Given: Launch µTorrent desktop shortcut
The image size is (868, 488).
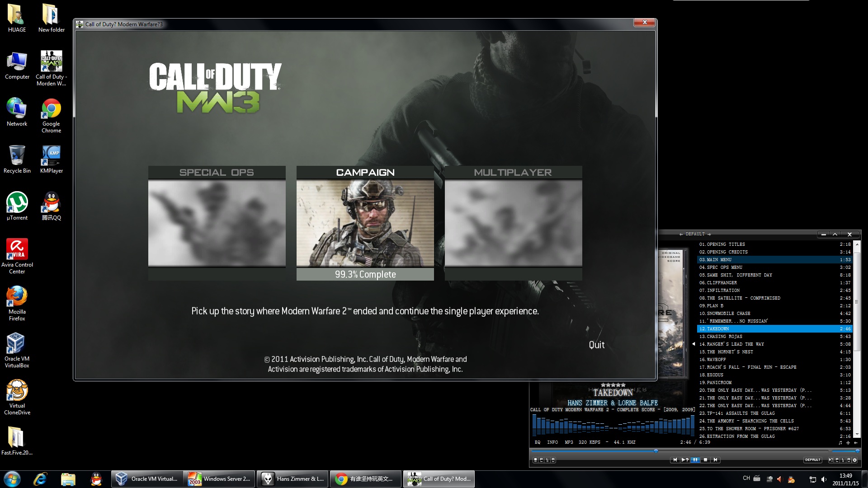Looking at the screenshot, I should click(17, 206).
